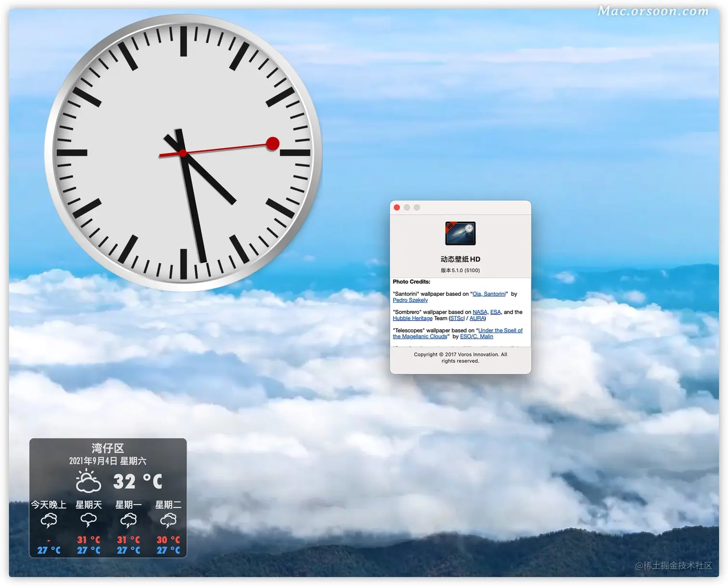Click the 星期天 thunderstorm forecast icon
The image size is (728, 586).
(89, 521)
